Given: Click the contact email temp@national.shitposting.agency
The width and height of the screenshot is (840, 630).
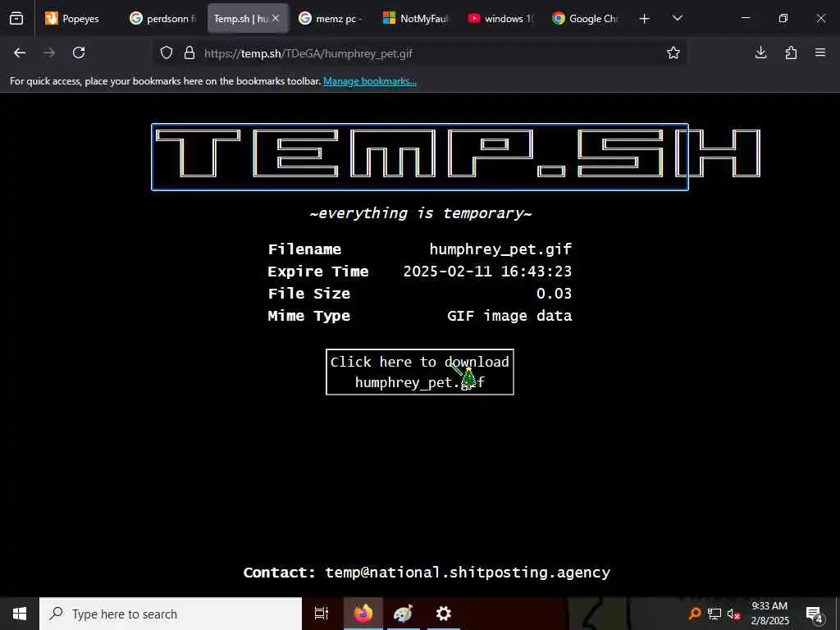Looking at the screenshot, I should pos(468,573).
